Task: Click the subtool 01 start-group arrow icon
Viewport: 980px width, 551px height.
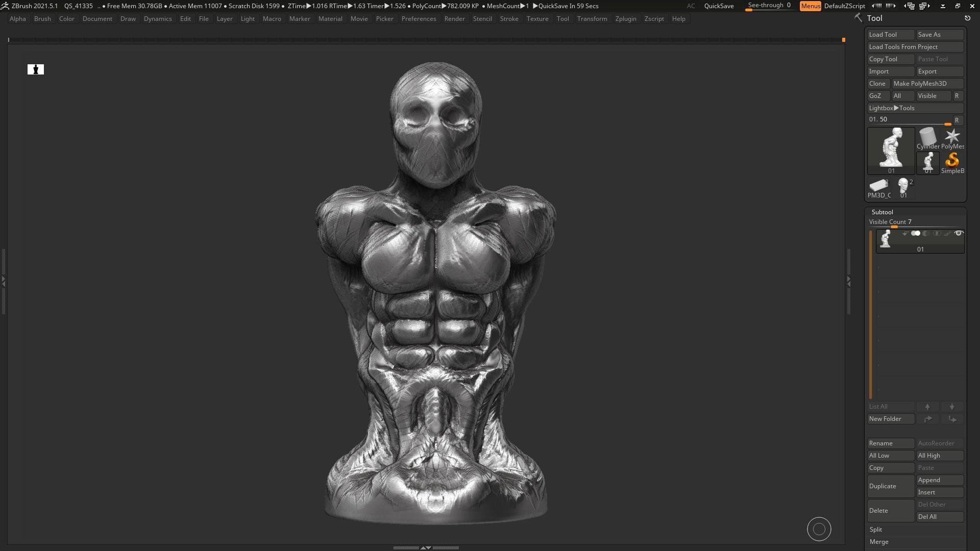Action: (905, 234)
